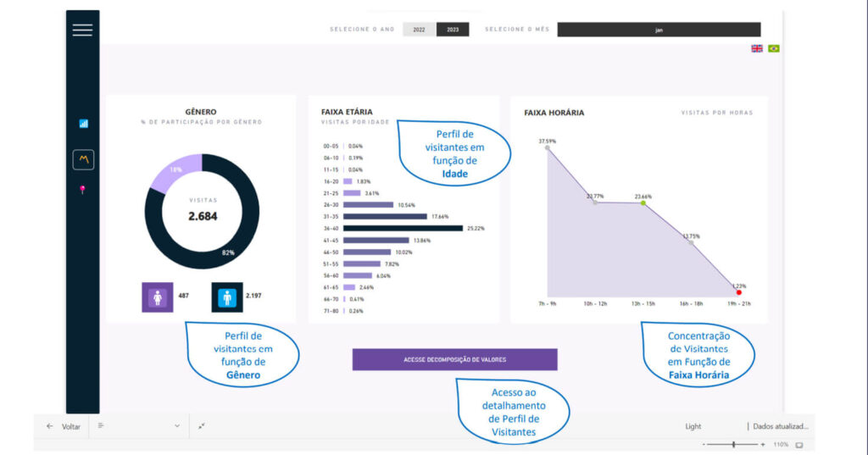
Task: Click the zoom in plus button
Action: [763, 445]
